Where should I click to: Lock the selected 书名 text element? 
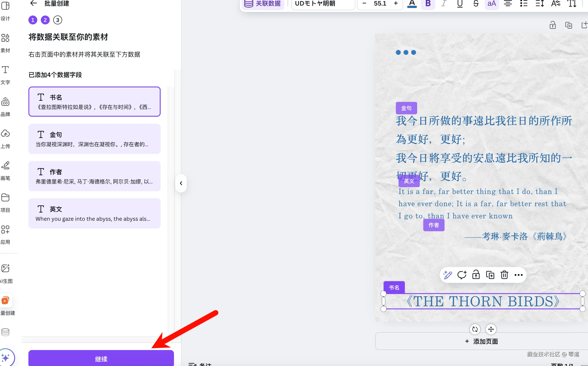(x=476, y=275)
